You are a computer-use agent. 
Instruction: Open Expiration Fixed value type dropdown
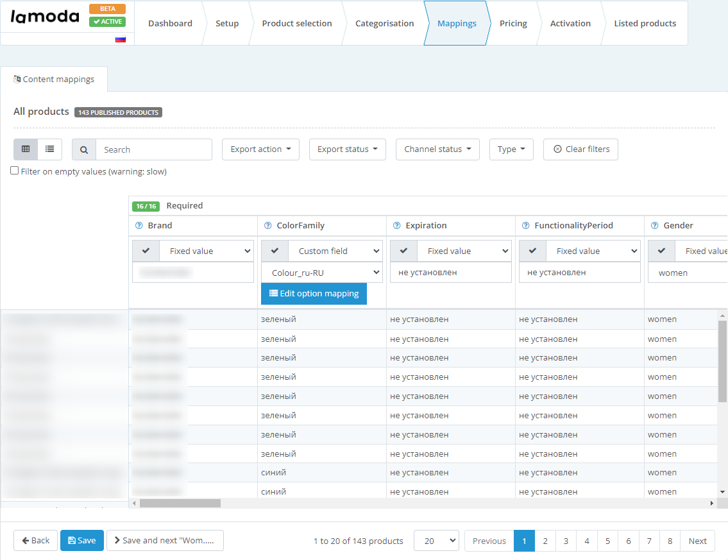coord(464,251)
